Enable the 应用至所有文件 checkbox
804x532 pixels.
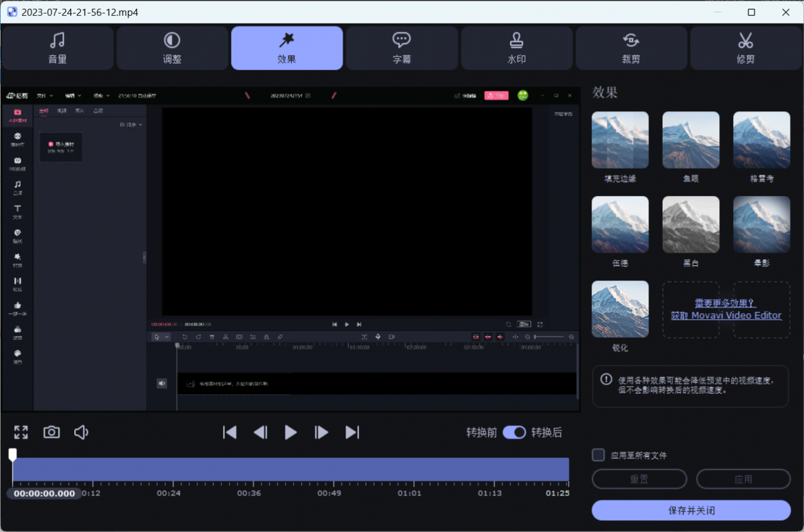599,455
